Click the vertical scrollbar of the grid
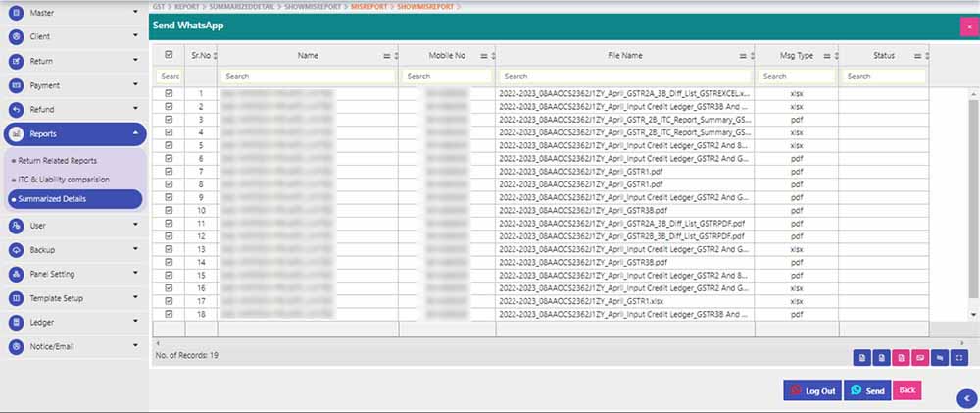Screen dimensions: 980x413 973,196
